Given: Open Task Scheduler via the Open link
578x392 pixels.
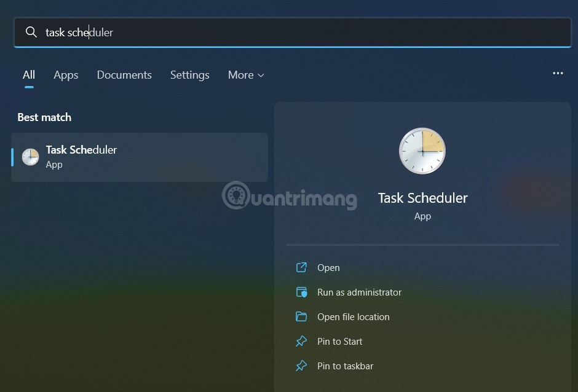Looking at the screenshot, I should (x=328, y=267).
